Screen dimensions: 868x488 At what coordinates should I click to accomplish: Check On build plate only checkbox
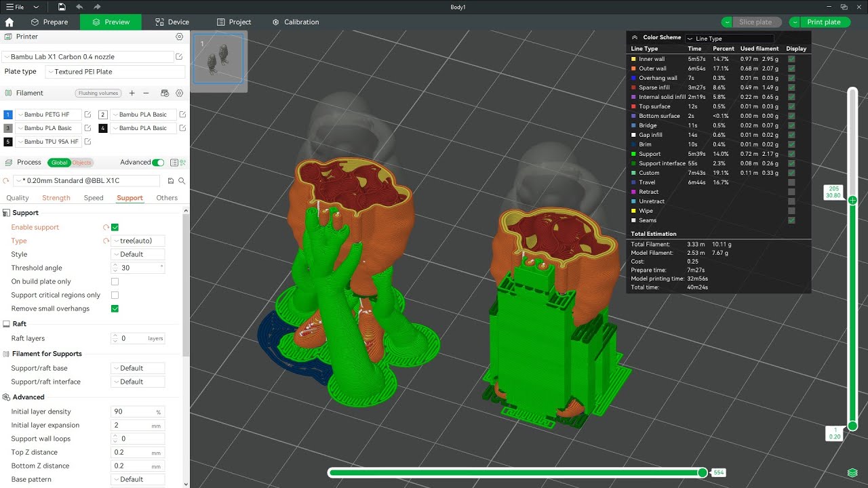[x=115, y=281]
